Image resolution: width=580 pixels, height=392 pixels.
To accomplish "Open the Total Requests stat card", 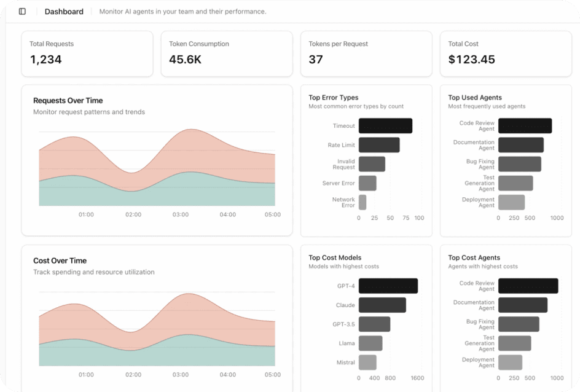I will 87,53.
